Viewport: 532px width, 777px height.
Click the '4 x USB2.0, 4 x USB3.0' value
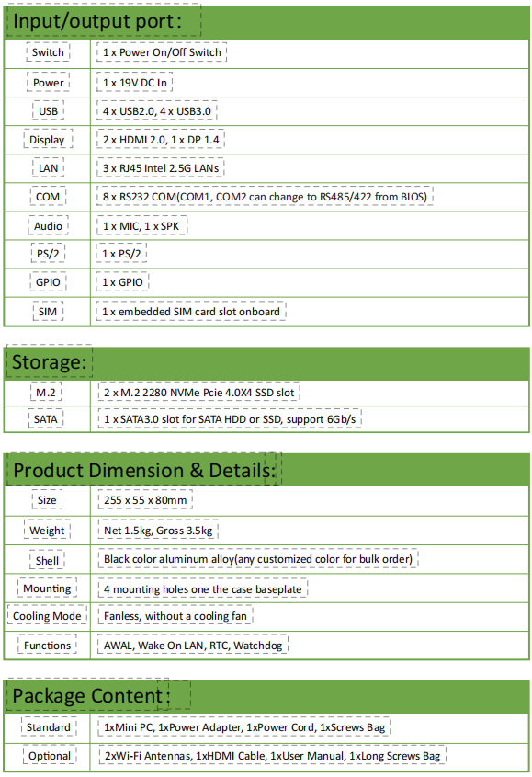tap(156, 111)
